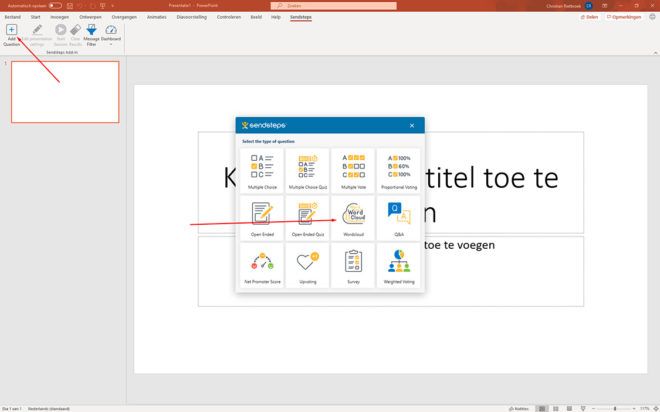The width and height of the screenshot is (660, 412).
Task: Adjust the zoom slider handle in status bar
Action: coord(615,409)
